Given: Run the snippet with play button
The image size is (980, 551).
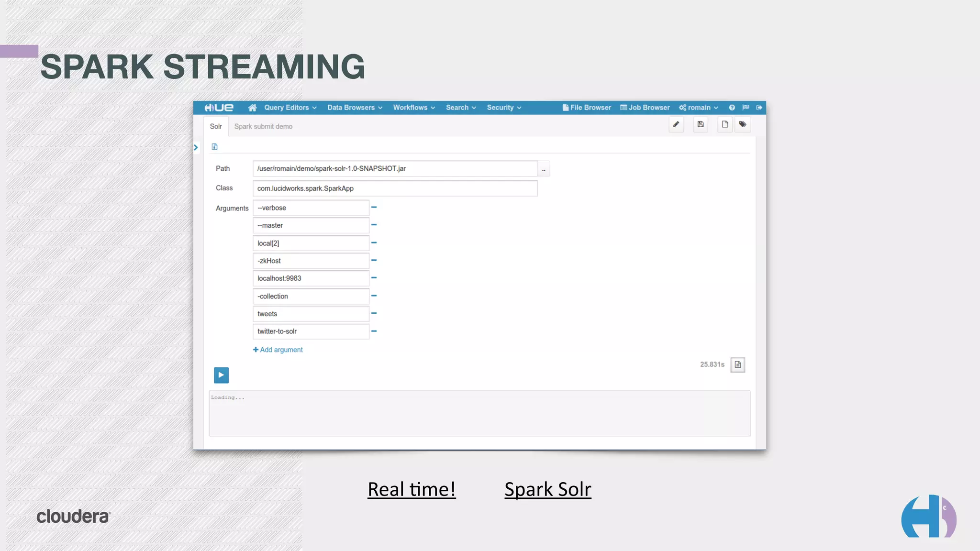Looking at the screenshot, I should pyautogui.click(x=221, y=375).
